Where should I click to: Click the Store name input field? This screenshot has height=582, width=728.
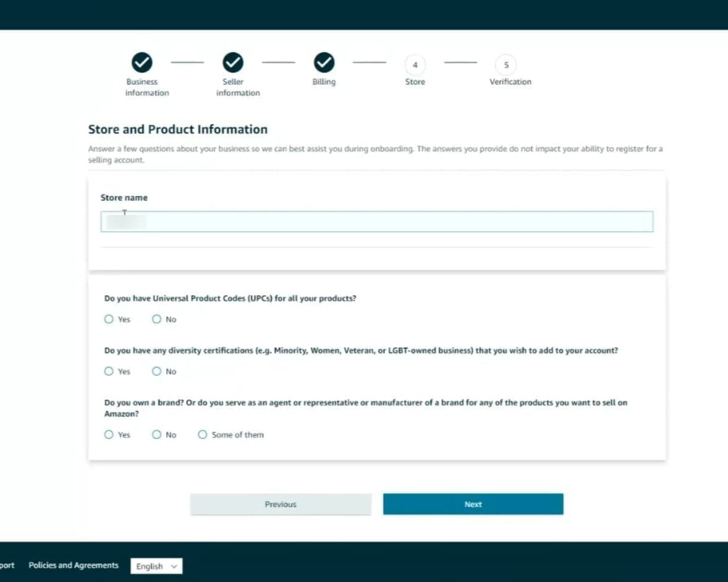377,222
